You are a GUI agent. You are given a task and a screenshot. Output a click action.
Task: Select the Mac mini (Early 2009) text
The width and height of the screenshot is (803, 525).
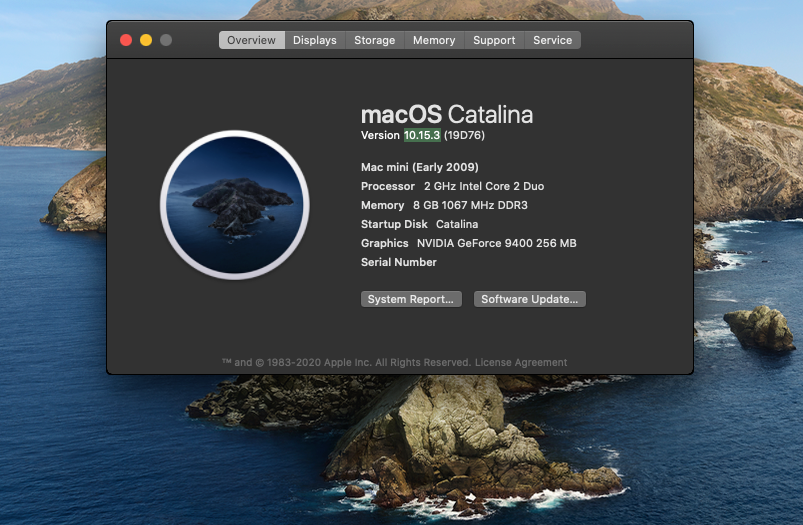420,167
